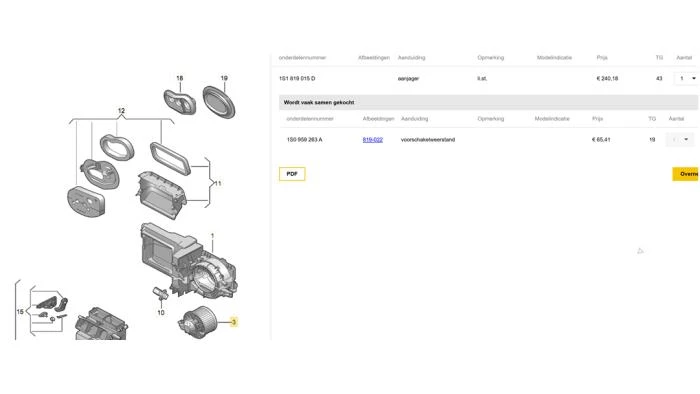Open quantity dropdown for 1S1 819 015 D
Viewport: 700px width, 394px height.
[x=687, y=79]
